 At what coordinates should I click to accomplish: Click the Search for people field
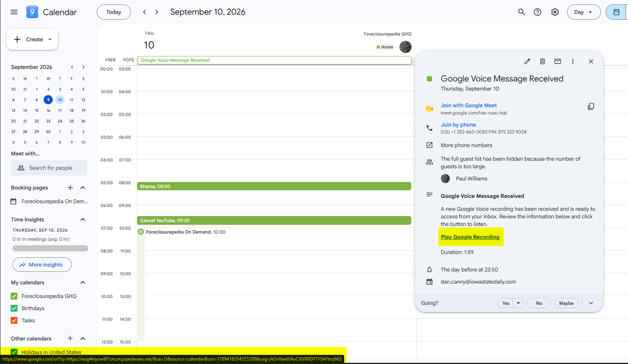pyautogui.click(x=49, y=168)
